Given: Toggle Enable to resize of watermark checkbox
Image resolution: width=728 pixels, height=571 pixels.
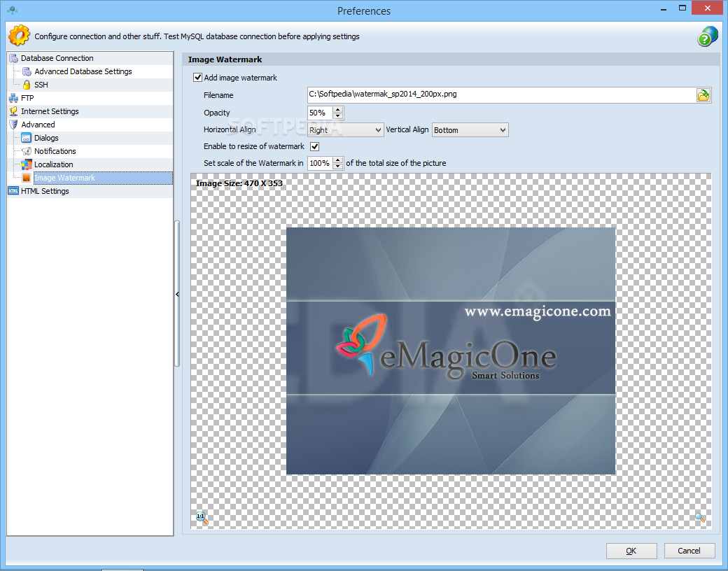Looking at the screenshot, I should pyautogui.click(x=315, y=146).
